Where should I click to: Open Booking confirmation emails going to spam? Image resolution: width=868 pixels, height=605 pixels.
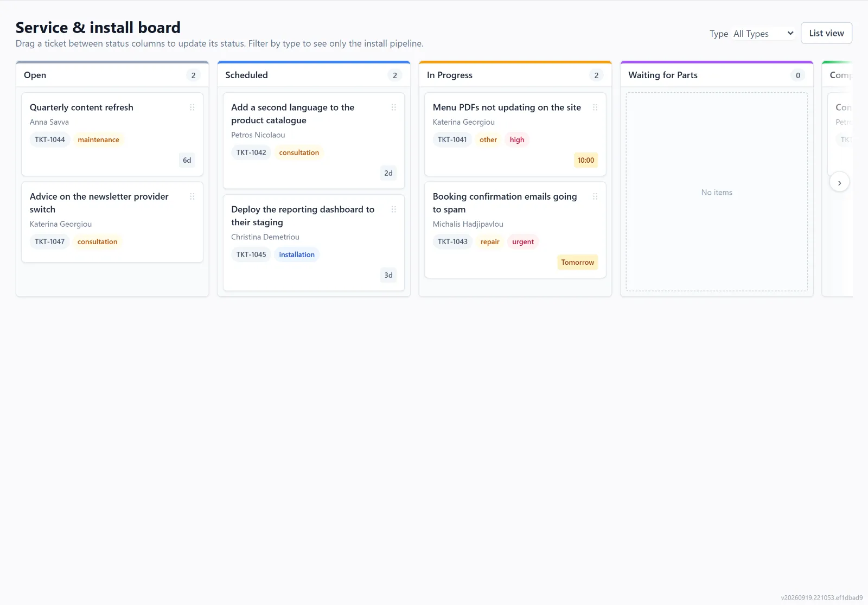pos(505,203)
